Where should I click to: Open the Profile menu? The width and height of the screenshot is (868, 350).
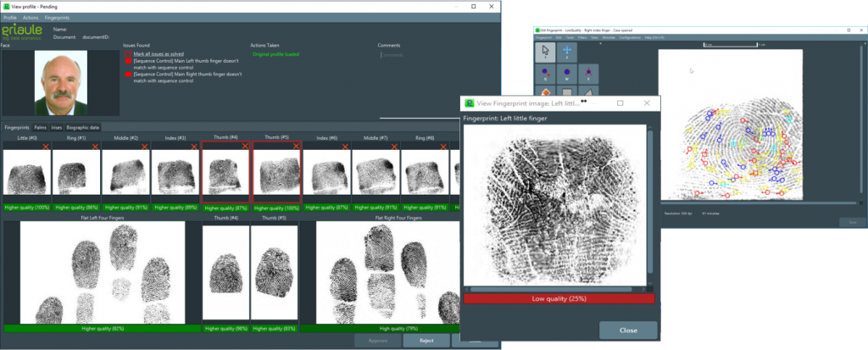click(x=10, y=18)
